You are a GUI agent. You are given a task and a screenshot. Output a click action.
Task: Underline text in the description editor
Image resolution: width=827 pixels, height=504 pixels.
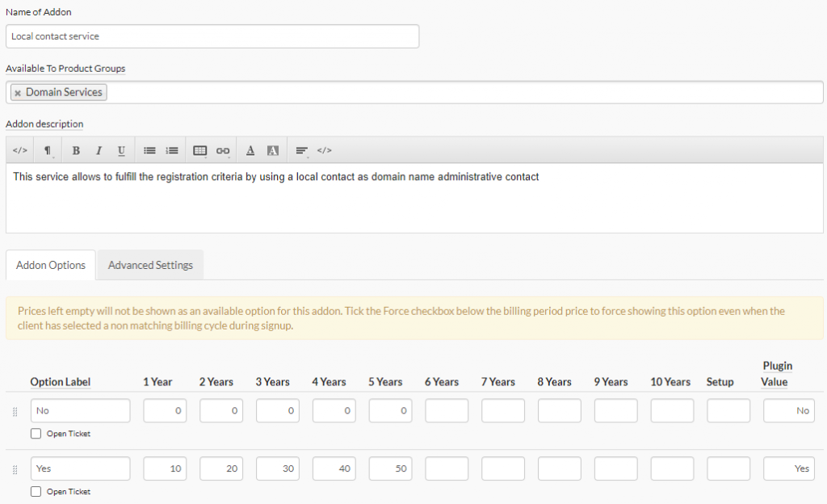coord(121,150)
